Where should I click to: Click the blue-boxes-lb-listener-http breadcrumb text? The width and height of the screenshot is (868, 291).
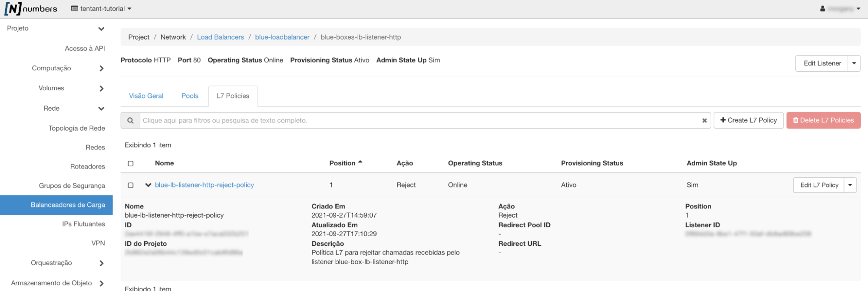[x=361, y=37]
